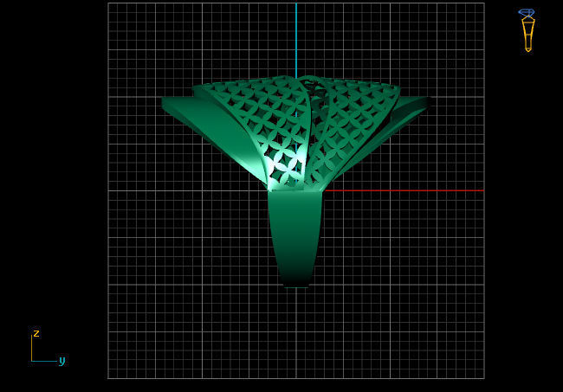Image resolution: width=563 pixels, height=392 pixels.
Task: Click the gem-on-tool icon in the corner
Action: point(527,30)
